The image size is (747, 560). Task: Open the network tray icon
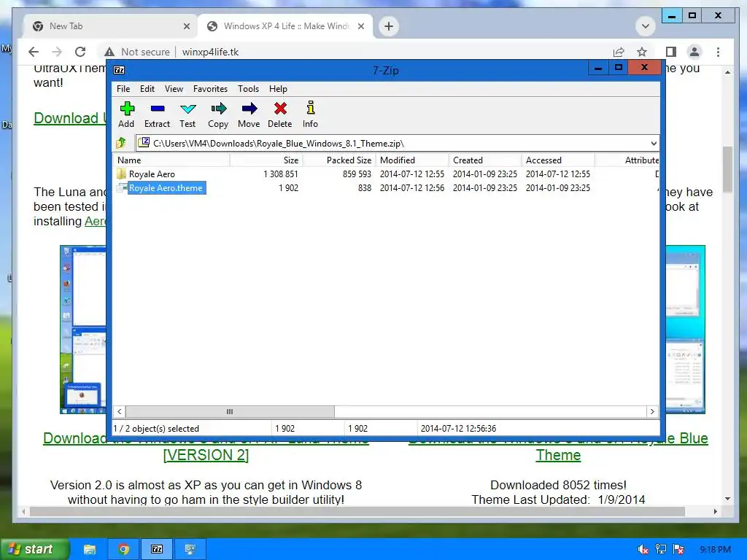click(x=661, y=550)
